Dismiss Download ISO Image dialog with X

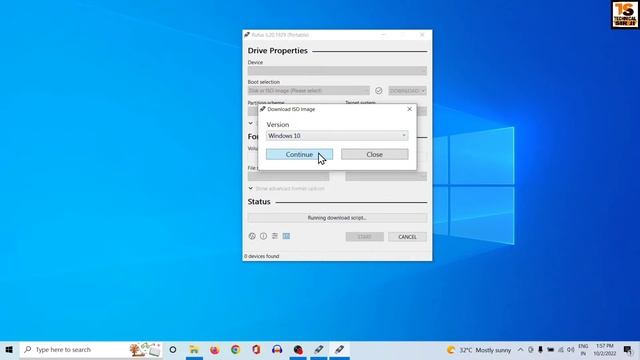[x=409, y=109]
